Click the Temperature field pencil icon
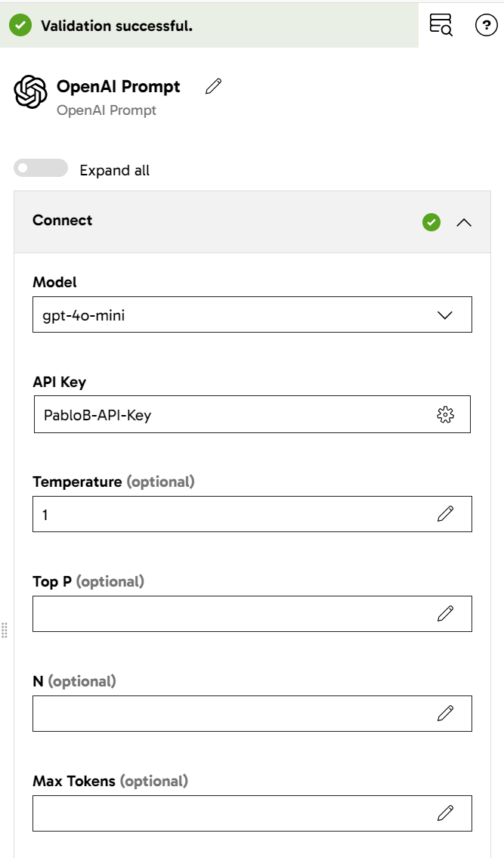 coord(446,514)
